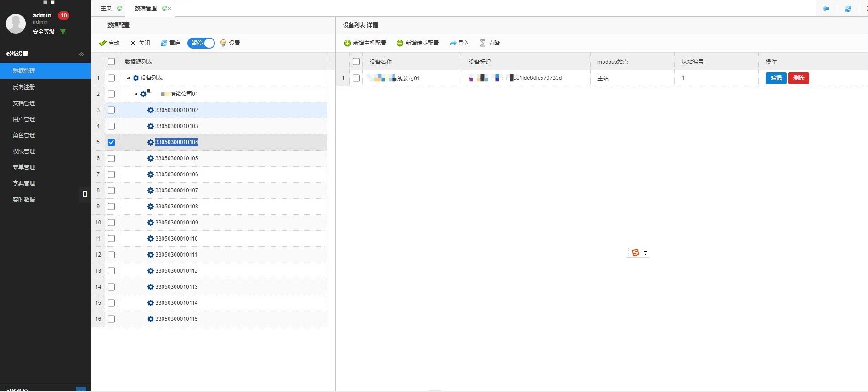Click the lightbulb 设置 icon
The height and width of the screenshot is (392, 868).
click(223, 43)
